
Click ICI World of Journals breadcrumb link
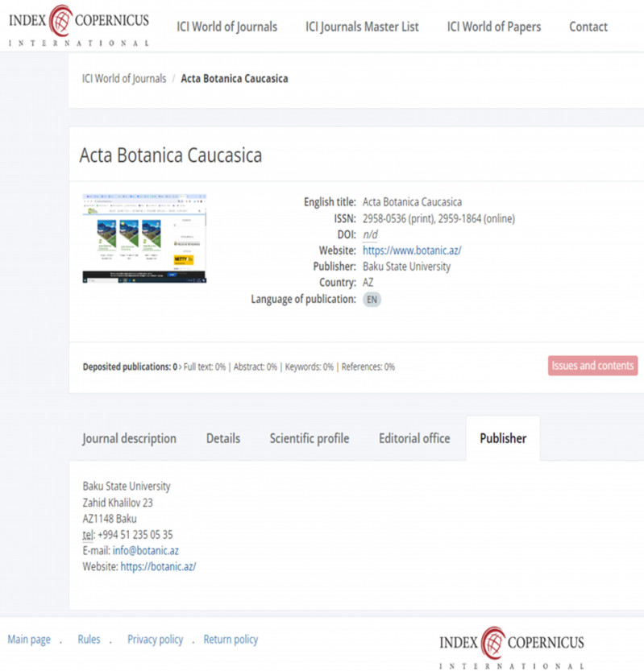click(x=124, y=79)
